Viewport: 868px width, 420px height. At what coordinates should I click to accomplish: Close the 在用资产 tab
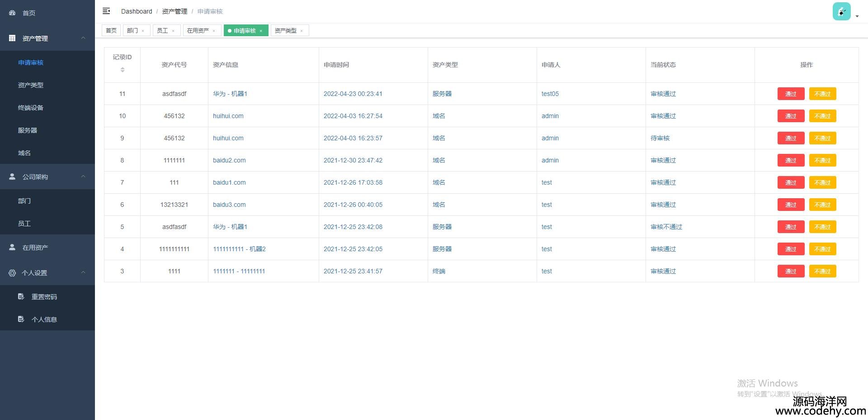(x=214, y=31)
